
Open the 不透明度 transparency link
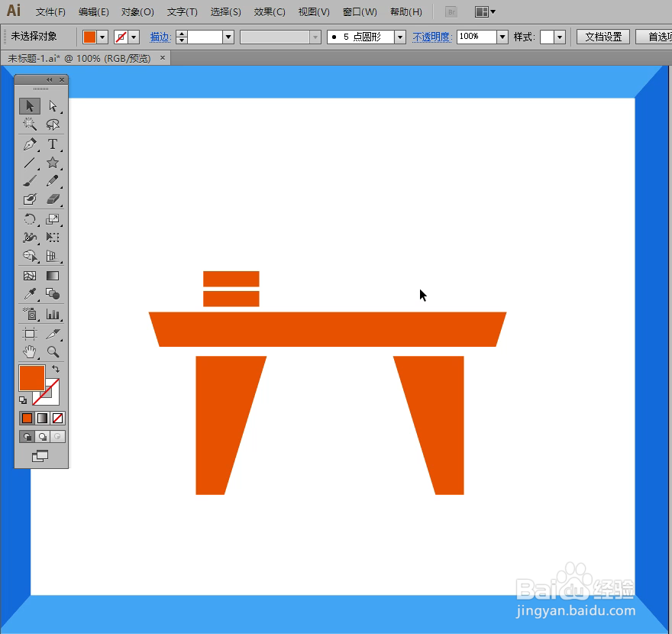[432, 37]
